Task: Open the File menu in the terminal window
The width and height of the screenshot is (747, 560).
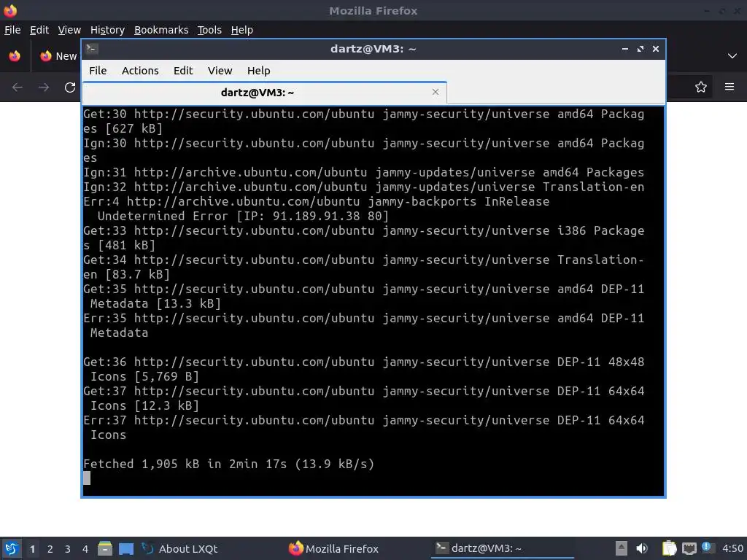Action: point(98,71)
